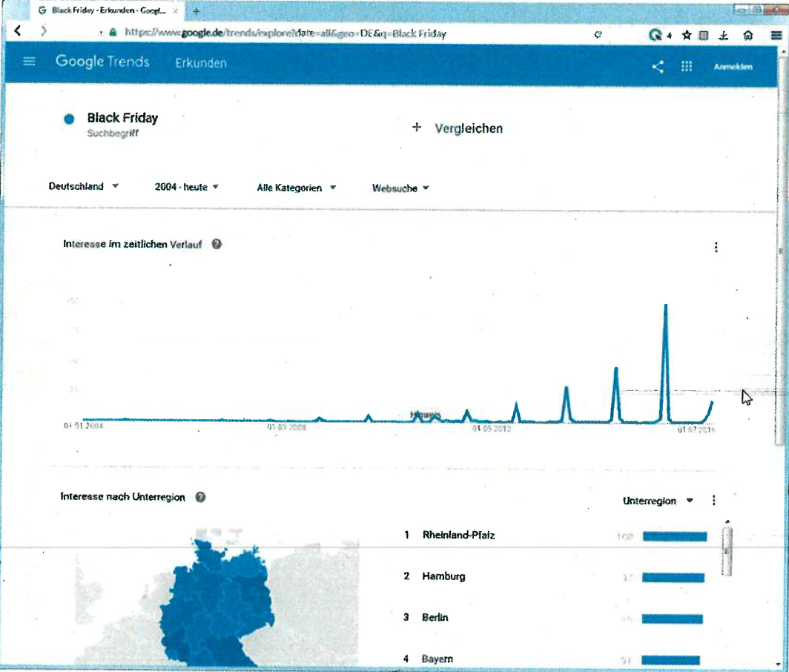Open the Deutschland region dropdown
The height and width of the screenshot is (672, 789).
pos(83,186)
